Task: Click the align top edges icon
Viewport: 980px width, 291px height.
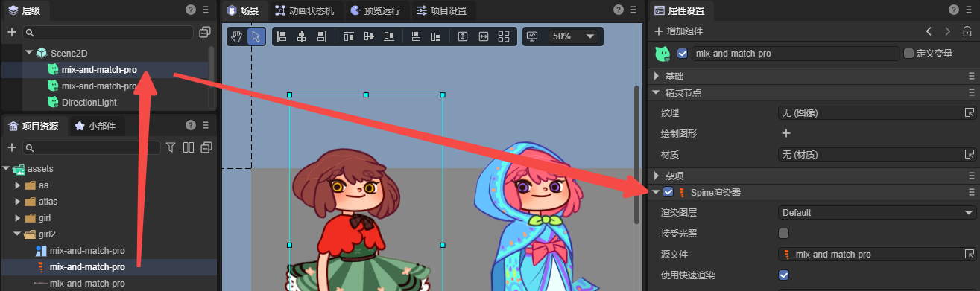Action: pyautogui.click(x=348, y=36)
